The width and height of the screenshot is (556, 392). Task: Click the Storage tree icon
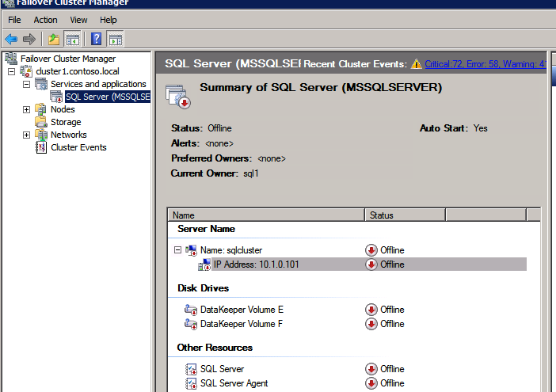pos(41,122)
